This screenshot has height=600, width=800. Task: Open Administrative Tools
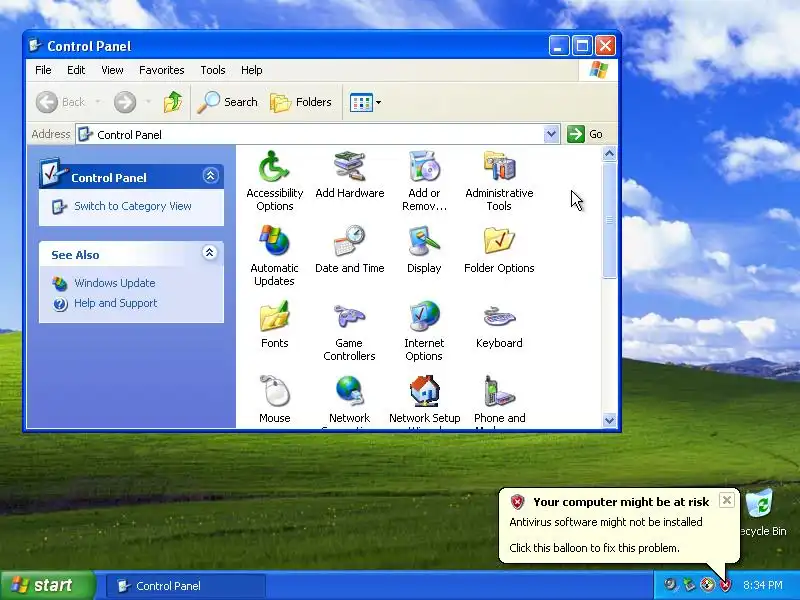click(x=499, y=181)
